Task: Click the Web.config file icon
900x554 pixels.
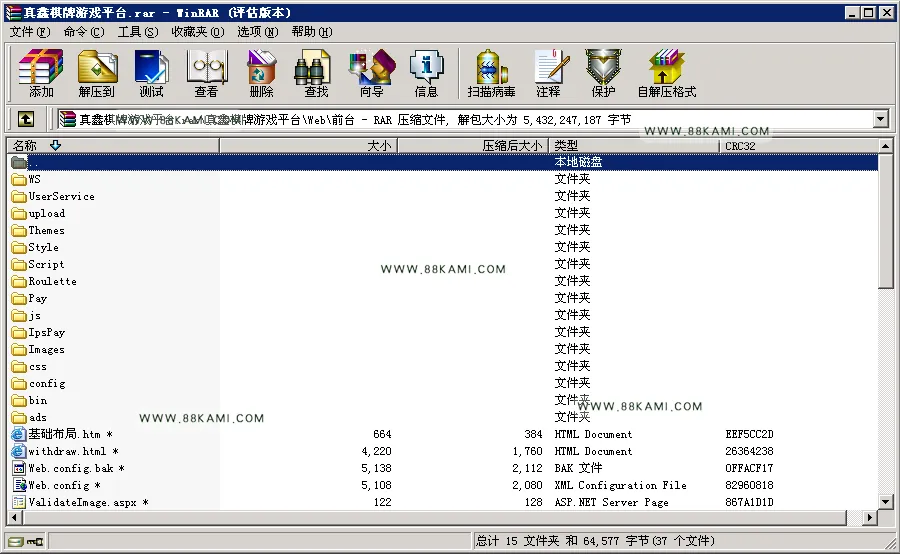Action: [19, 485]
